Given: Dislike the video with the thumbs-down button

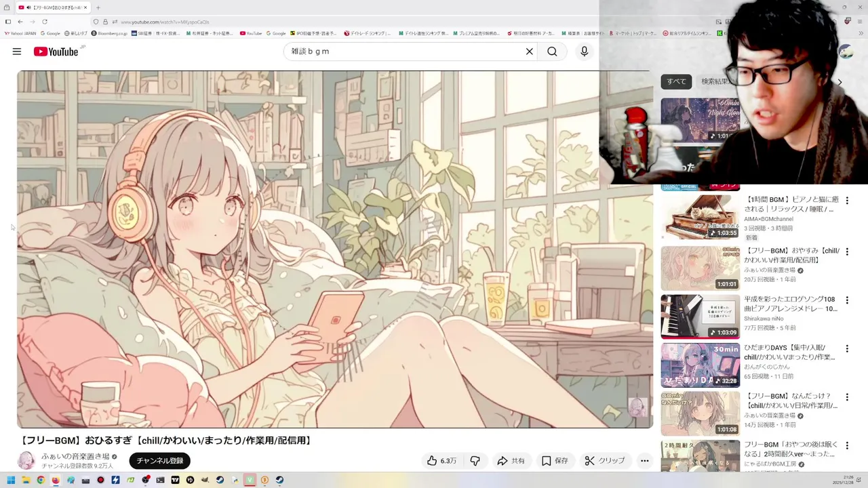Looking at the screenshot, I should [x=475, y=461].
